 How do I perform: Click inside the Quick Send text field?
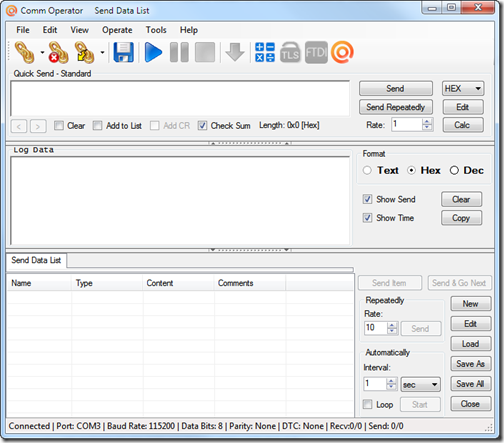coord(180,98)
